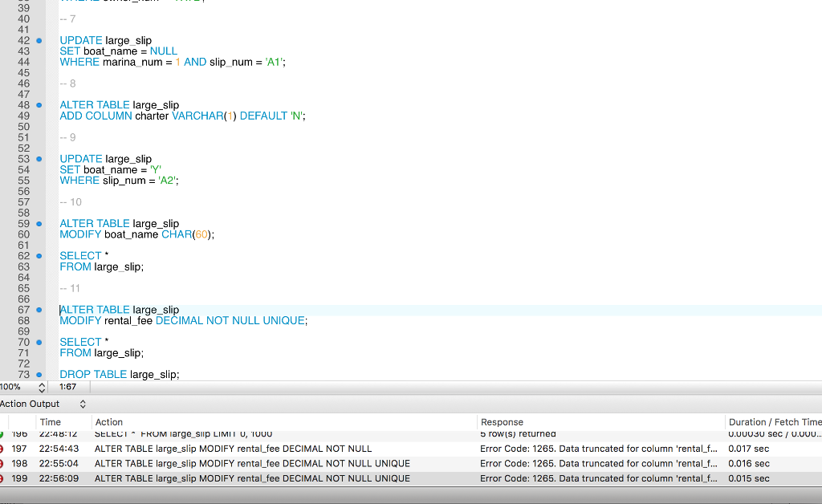Click 'ADD COLUMN charter VARCHAR(1) DEFAULT' line
The height and width of the screenshot is (504, 822).
(x=182, y=116)
